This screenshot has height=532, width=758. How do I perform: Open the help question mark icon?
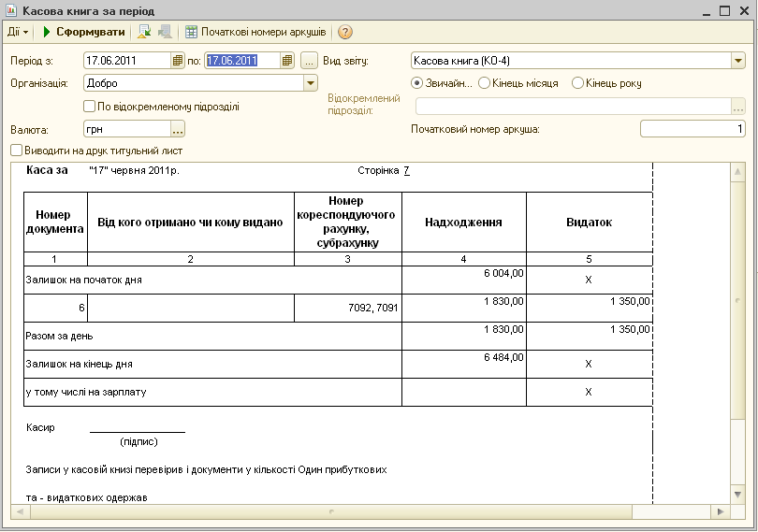344,33
